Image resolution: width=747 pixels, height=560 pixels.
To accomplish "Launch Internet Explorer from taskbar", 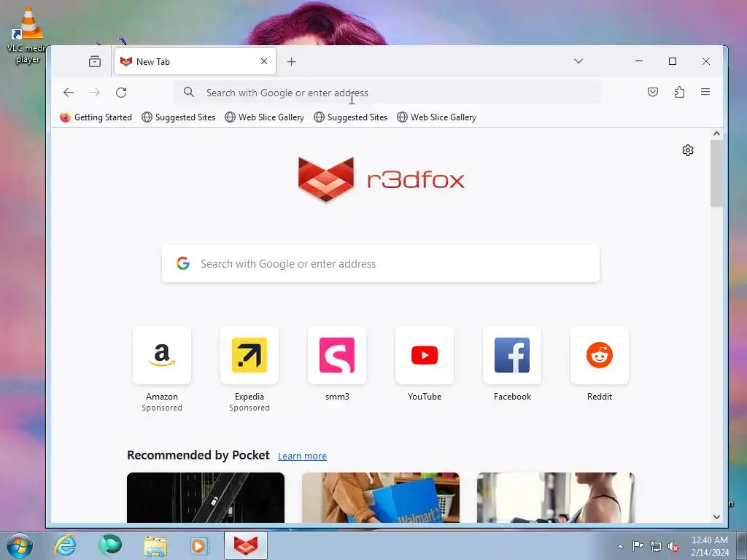I will coord(65,545).
